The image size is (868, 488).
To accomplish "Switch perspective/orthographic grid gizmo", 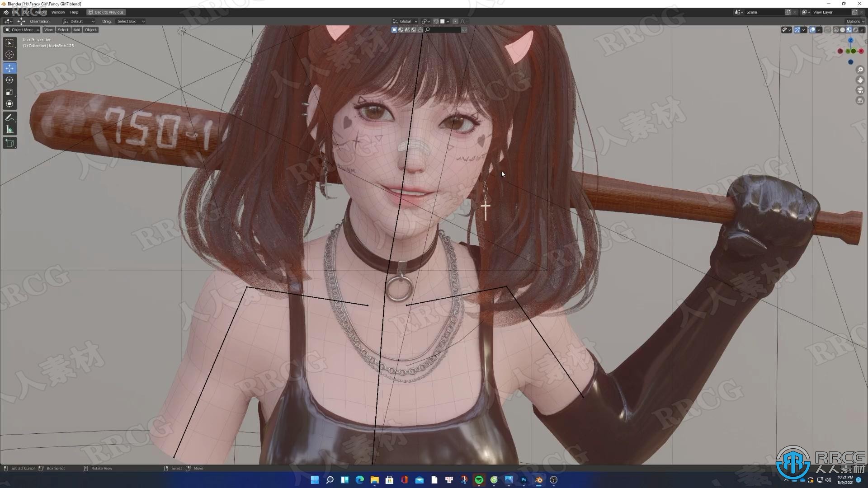I will (860, 100).
